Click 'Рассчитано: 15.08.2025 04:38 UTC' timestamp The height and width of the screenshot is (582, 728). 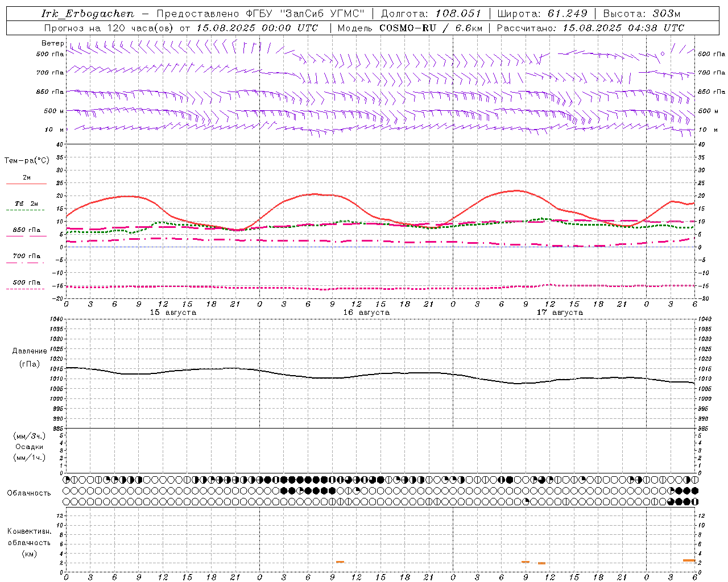tap(590, 28)
